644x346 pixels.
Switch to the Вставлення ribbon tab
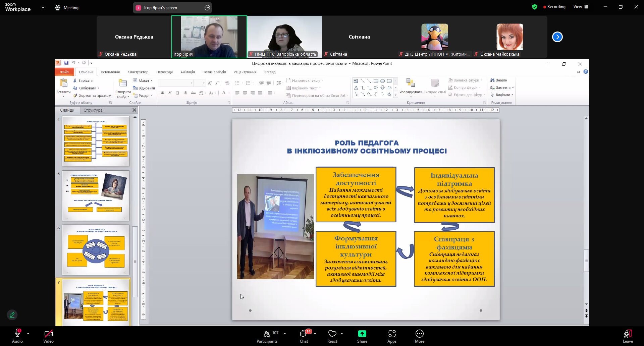[110, 72]
